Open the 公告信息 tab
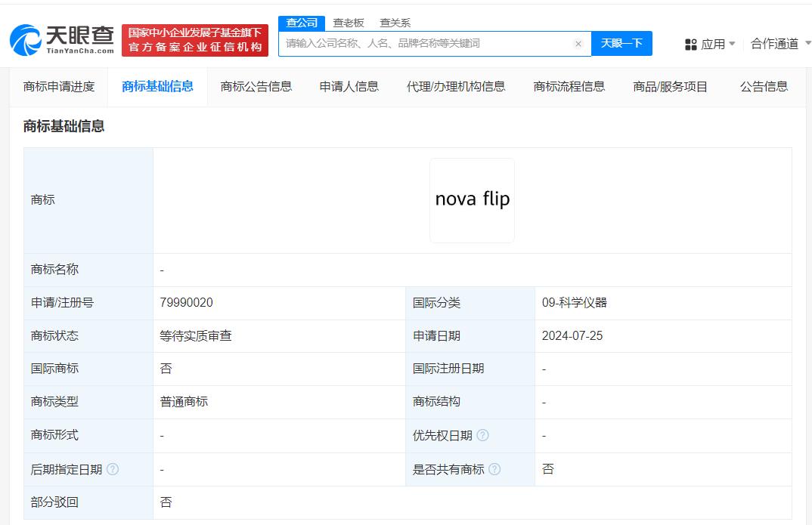 763,86
